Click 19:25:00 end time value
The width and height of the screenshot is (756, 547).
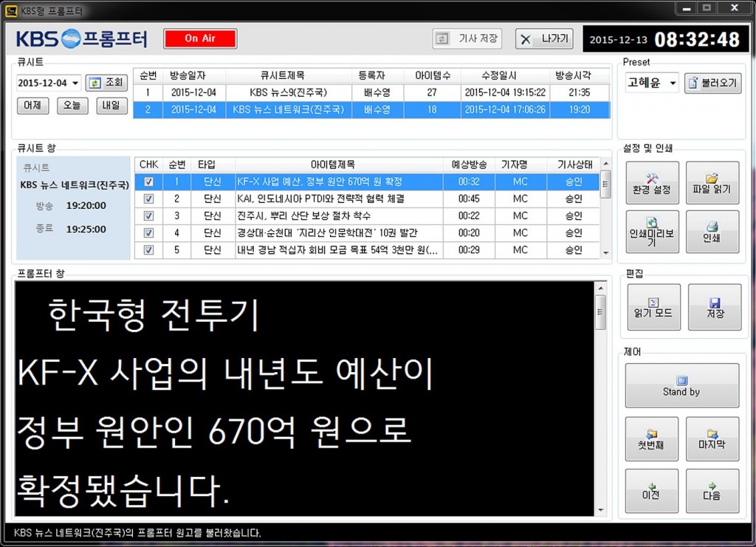[86, 230]
